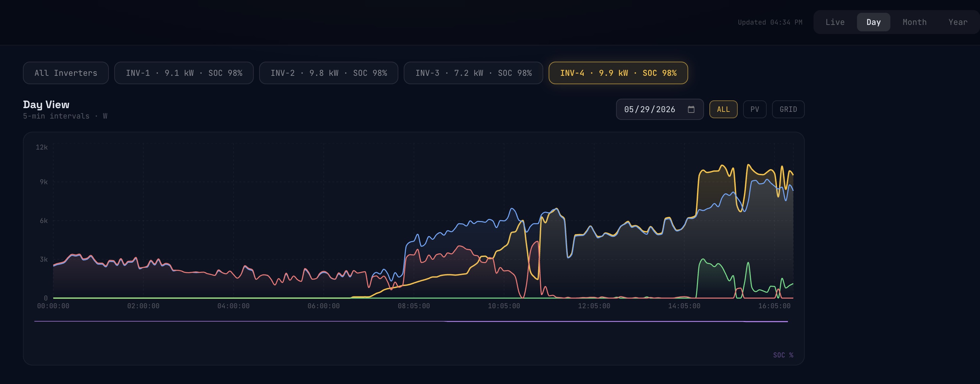This screenshot has width=980, height=384.
Task: Switch to the Month tab
Action: click(914, 22)
